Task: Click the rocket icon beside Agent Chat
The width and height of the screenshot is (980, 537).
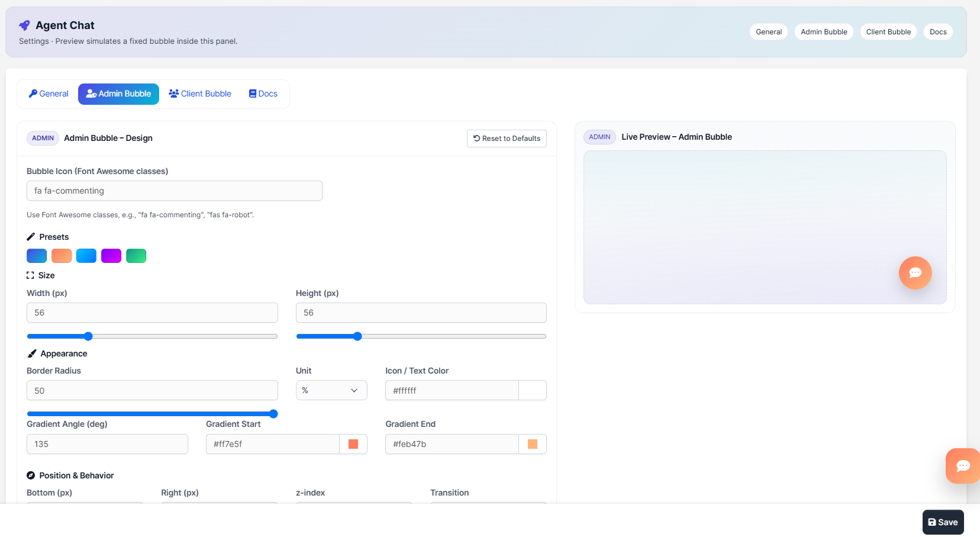Action: coord(24,25)
